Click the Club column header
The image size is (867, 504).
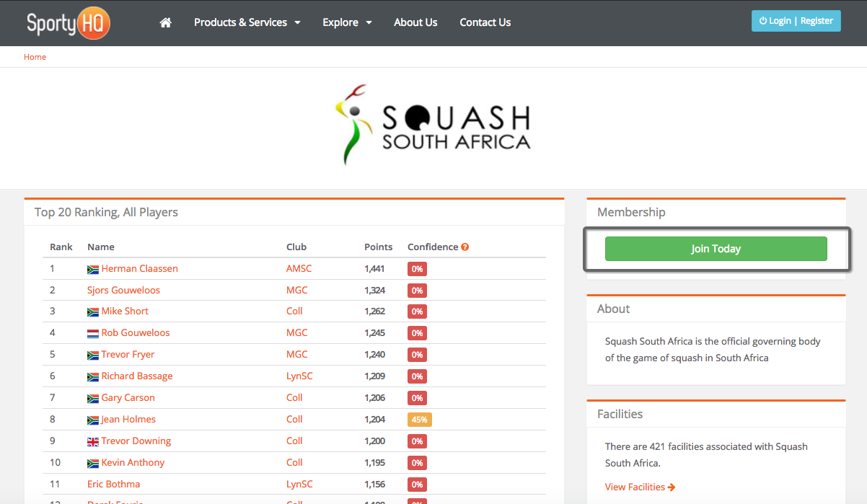(296, 247)
